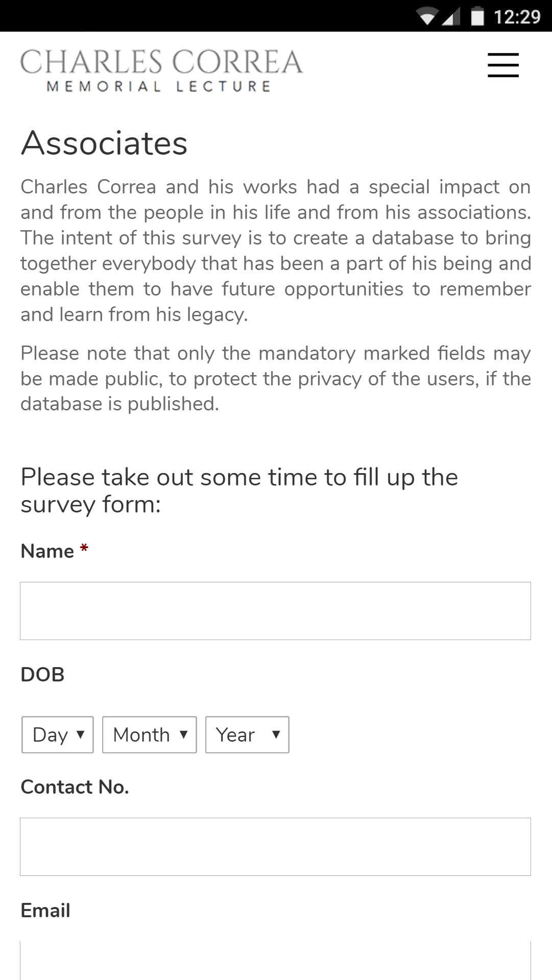Viewport: 552px width, 980px height.
Task: Tap the Charles Correa Memorial Lecture logo
Action: pos(161,70)
